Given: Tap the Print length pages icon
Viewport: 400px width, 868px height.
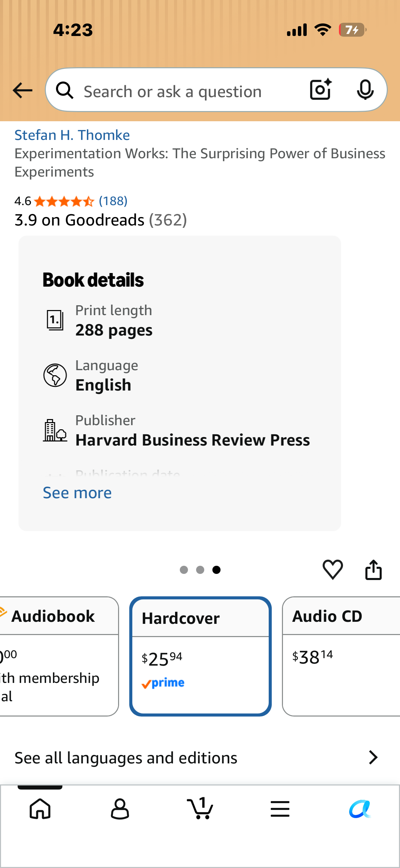Looking at the screenshot, I should tap(55, 320).
